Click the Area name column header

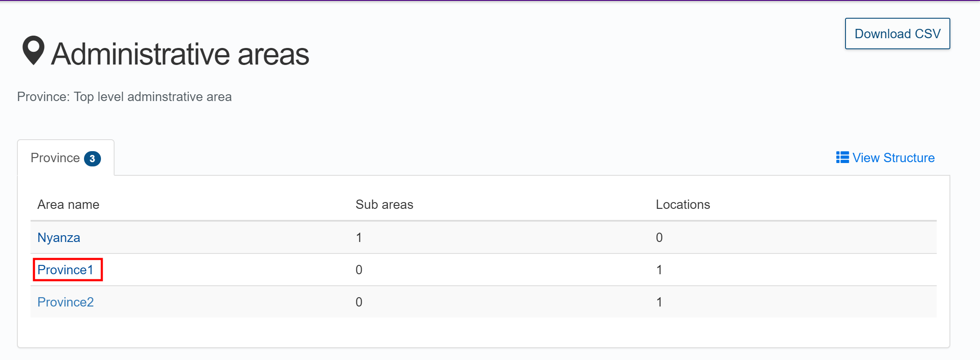(68, 205)
